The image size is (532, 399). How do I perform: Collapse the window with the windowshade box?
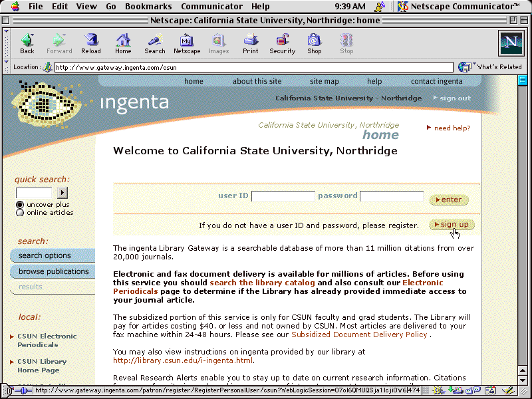(524, 21)
